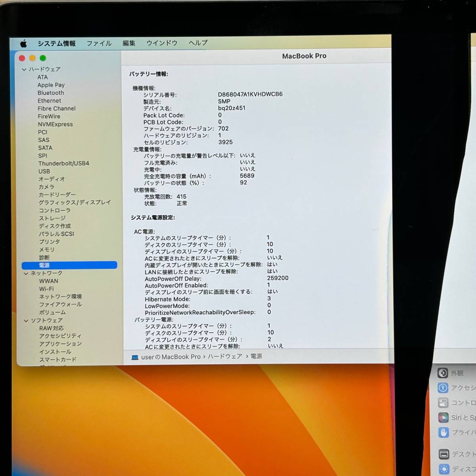Select カードリーダー in the sidebar
Screen dimensions: 476x476
tap(57, 195)
